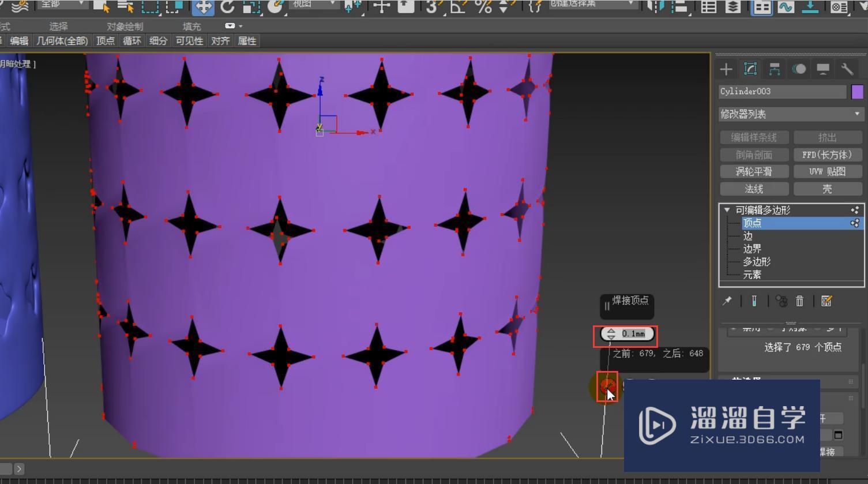
Task: Activate the Select Object tool
Action: pyautogui.click(x=101, y=6)
